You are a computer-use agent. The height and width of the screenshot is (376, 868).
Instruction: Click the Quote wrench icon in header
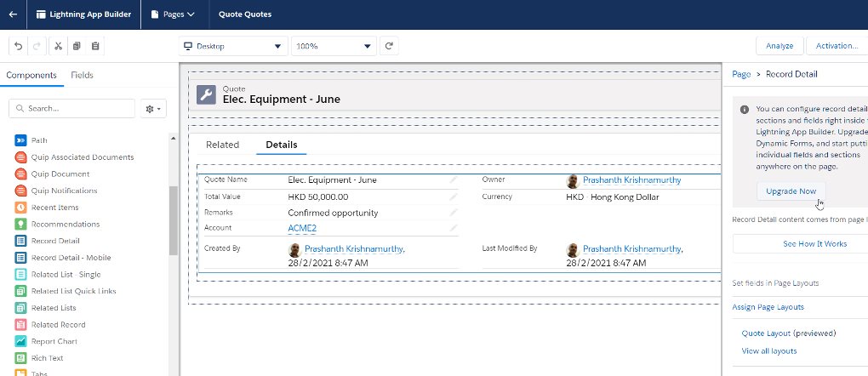tap(206, 94)
